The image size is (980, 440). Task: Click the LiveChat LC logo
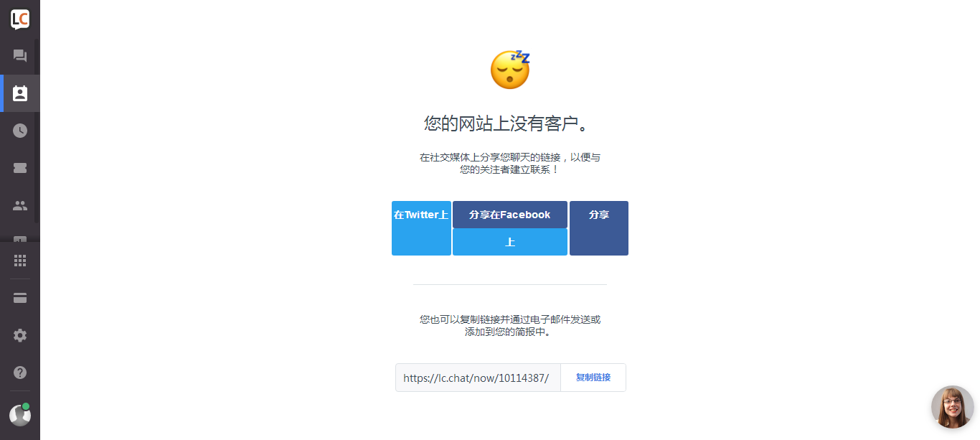pyautogui.click(x=20, y=19)
